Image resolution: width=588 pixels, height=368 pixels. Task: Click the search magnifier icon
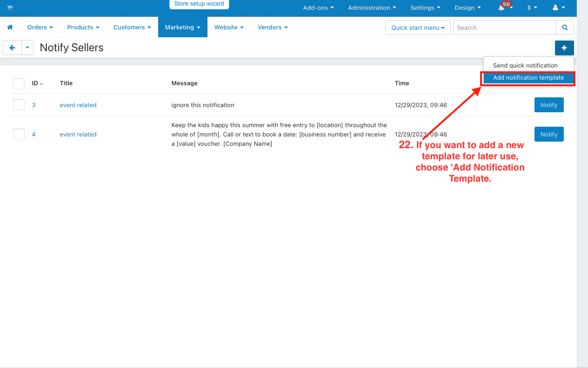click(565, 27)
